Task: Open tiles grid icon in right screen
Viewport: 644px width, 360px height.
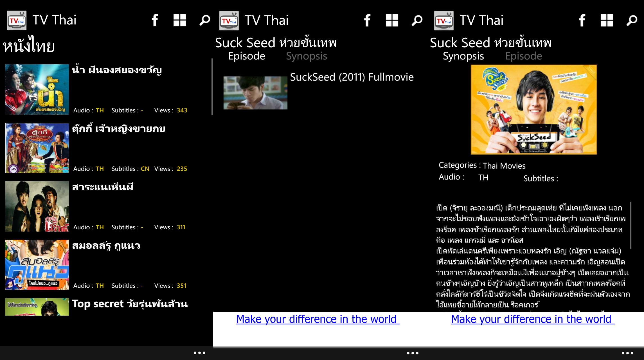Action: (x=607, y=20)
